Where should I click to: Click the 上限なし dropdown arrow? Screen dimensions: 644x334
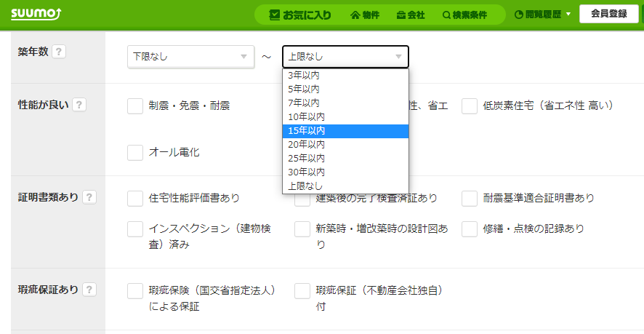pyautogui.click(x=398, y=57)
